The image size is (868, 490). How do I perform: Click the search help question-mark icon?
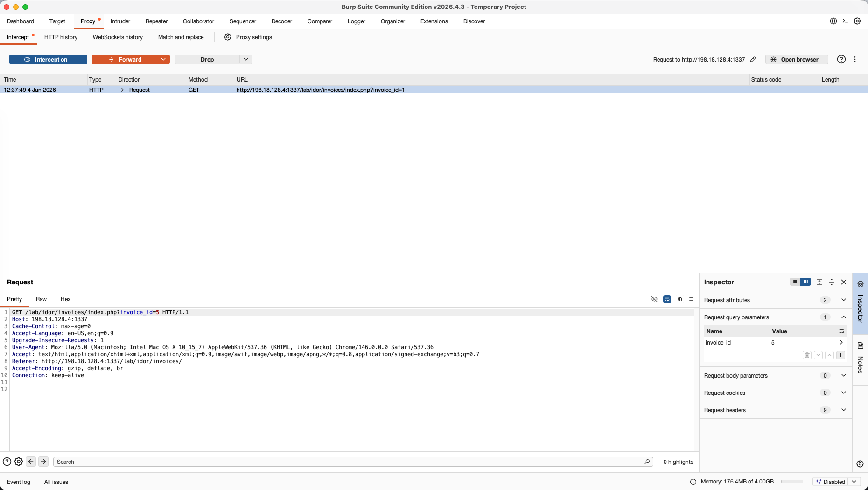tap(7, 462)
